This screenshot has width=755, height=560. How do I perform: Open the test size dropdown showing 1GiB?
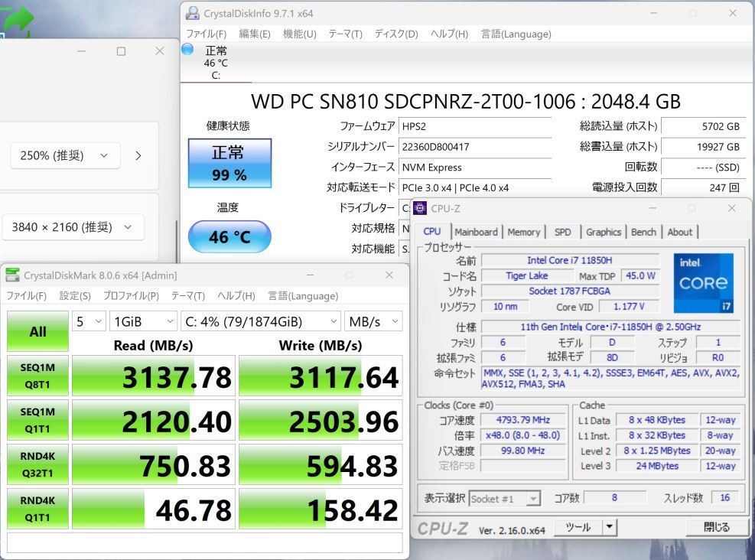pyautogui.click(x=143, y=321)
